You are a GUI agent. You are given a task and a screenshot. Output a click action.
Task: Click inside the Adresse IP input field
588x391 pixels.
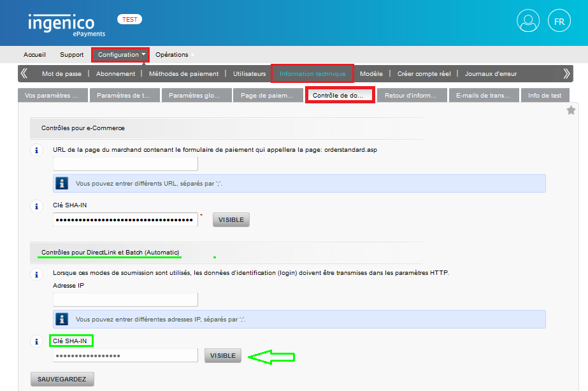[125, 299]
